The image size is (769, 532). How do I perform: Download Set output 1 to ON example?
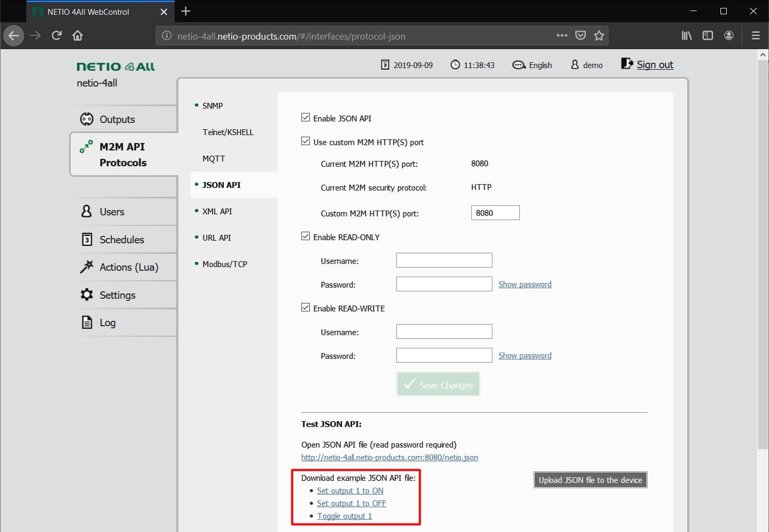point(350,491)
